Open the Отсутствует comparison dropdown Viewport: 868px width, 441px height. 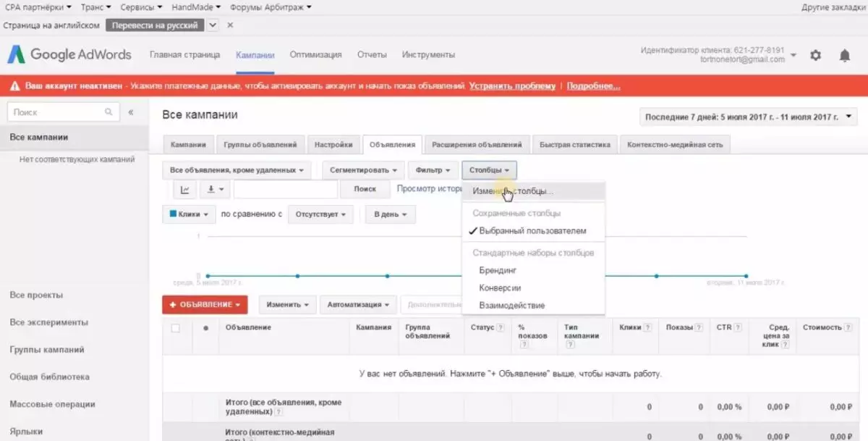pyautogui.click(x=320, y=214)
